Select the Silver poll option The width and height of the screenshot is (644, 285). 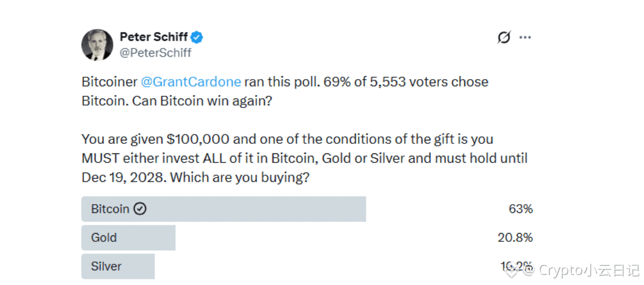pyautogui.click(x=118, y=266)
